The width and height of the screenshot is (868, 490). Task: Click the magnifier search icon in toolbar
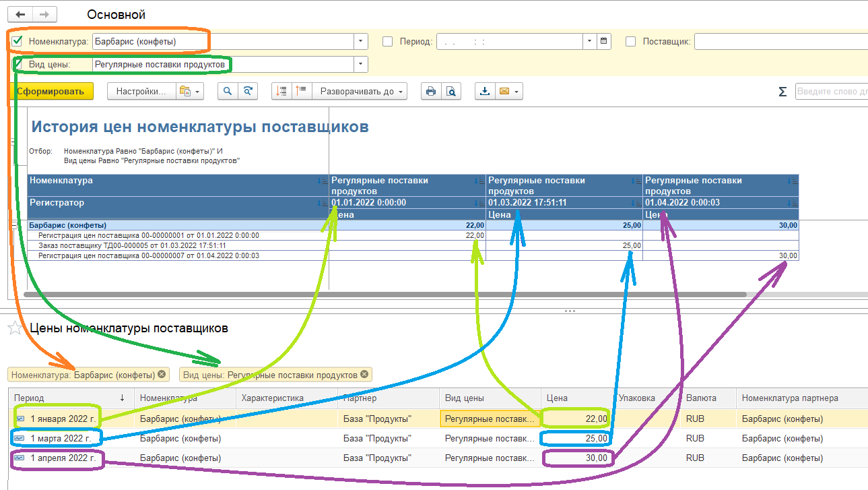pos(228,92)
